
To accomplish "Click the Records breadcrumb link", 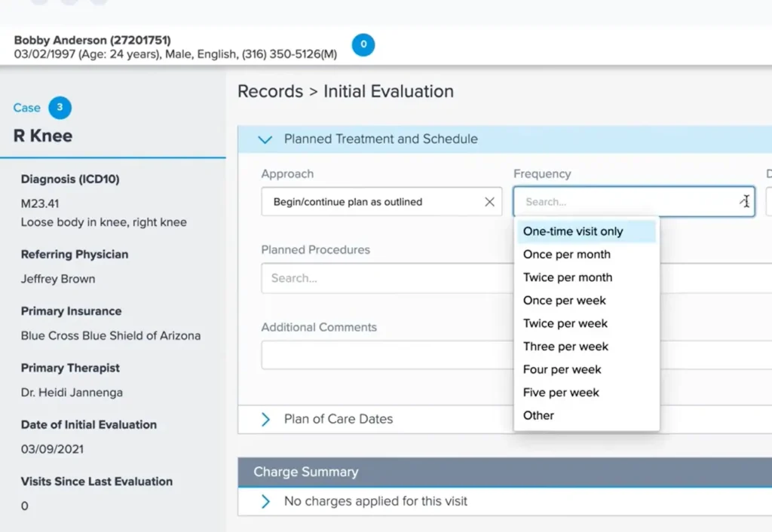I will [271, 91].
